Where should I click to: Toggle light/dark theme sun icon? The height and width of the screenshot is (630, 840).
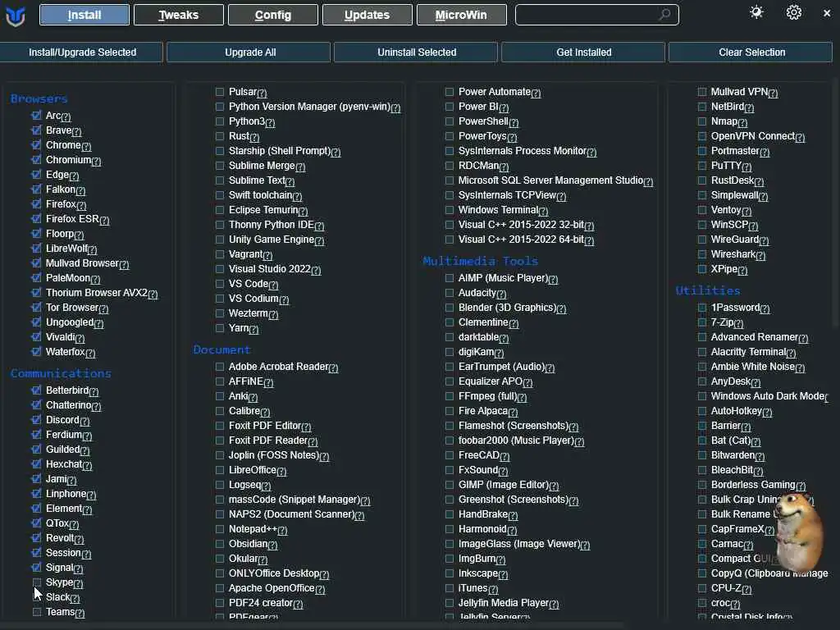point(756,13)
